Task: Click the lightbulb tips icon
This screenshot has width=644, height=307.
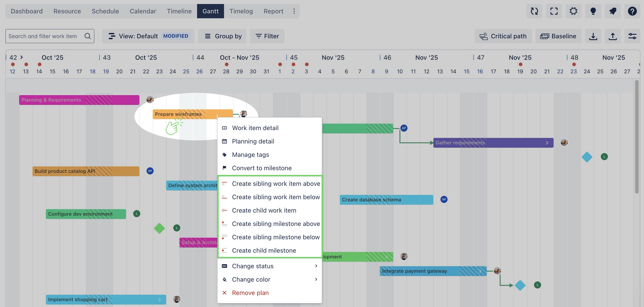Action: [593, 11]
